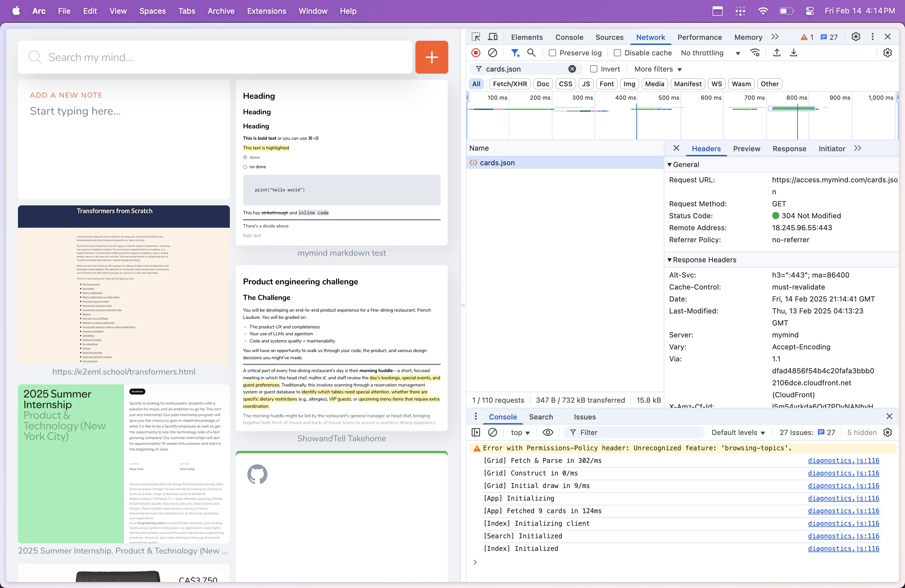Expand the More filters dropdown
This screenshot has width=905, height=588.
658,69
